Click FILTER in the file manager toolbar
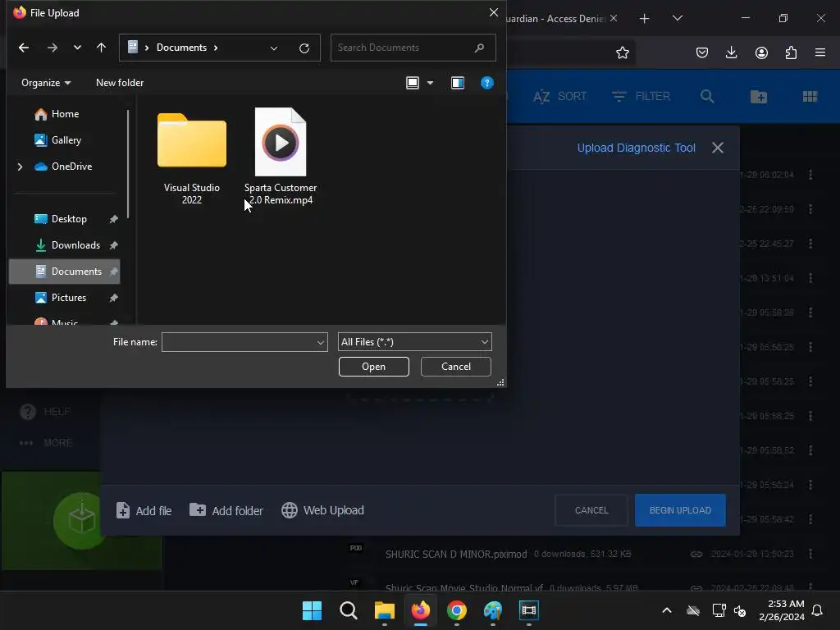The width and height of the screenshot is (840, 630). pos(641,97)
